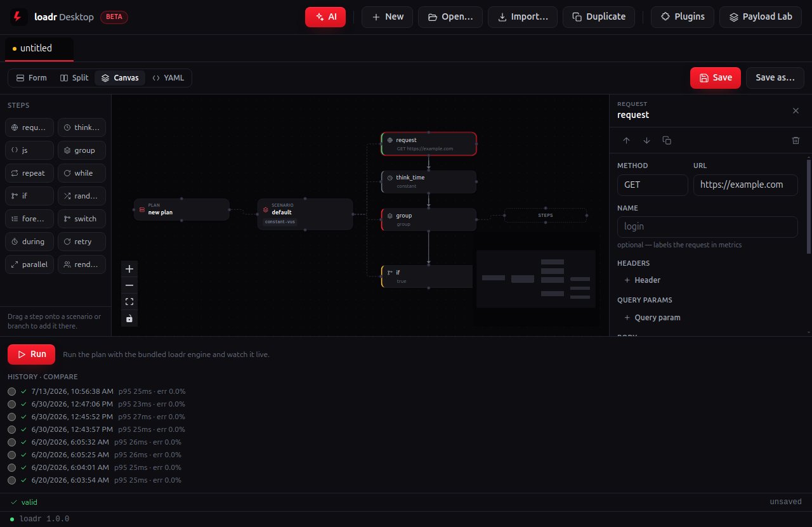The image size is (812, 527).
Task: Select the group node on canvas
Action: [429, 219]
